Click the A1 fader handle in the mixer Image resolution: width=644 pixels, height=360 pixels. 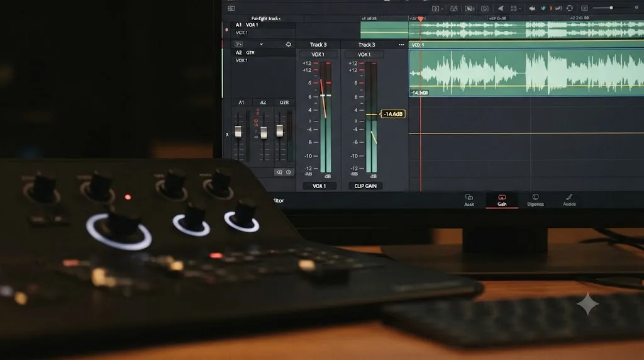click(238, 132)
